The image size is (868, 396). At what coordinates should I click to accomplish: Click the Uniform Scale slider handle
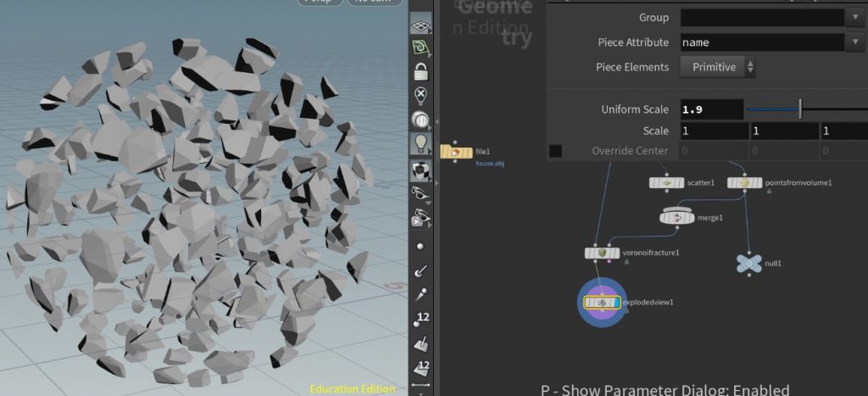[x=800, y=109]
